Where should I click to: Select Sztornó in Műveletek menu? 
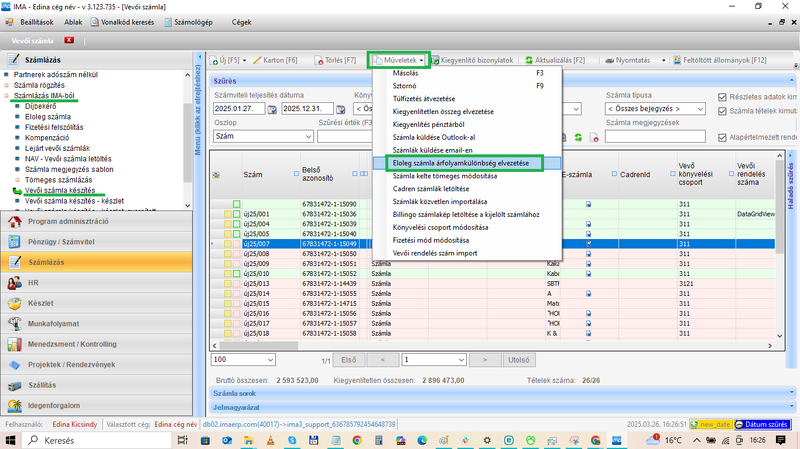point(467,86)
